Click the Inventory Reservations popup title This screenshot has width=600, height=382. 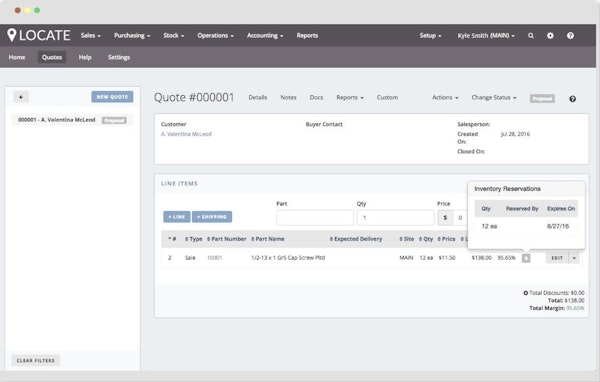(x=507, y=189)
